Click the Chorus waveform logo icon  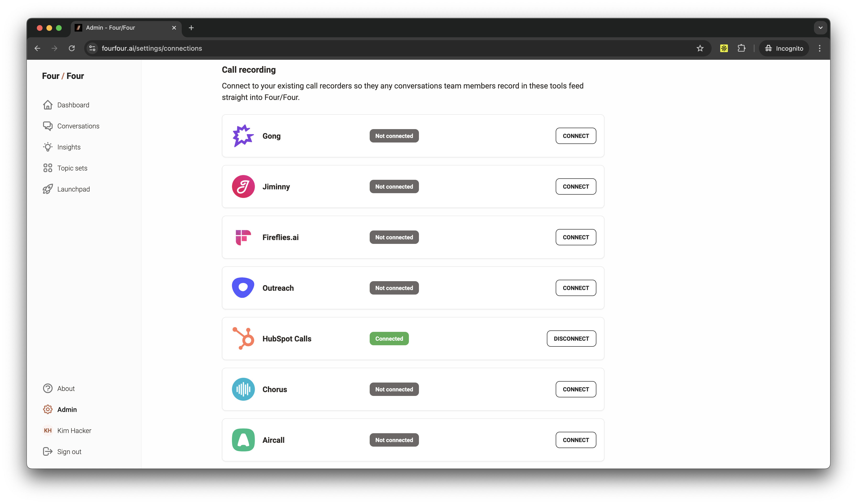click(x=243, y=389)
